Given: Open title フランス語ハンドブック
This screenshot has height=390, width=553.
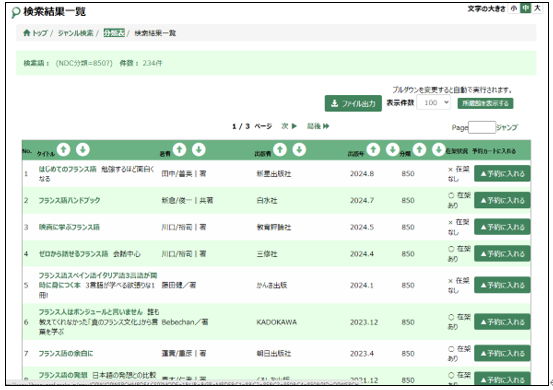Looking at the screenshot, I should 69,200.
